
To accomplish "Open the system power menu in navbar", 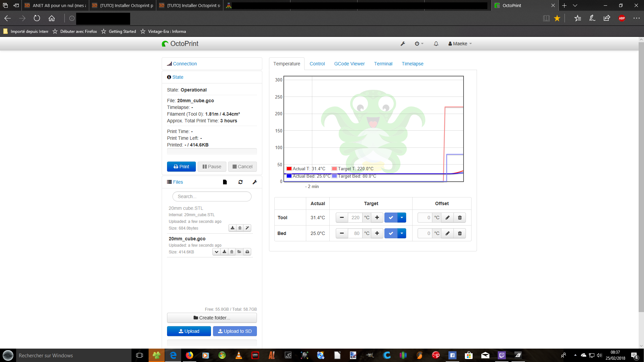I will click(419, 44).
